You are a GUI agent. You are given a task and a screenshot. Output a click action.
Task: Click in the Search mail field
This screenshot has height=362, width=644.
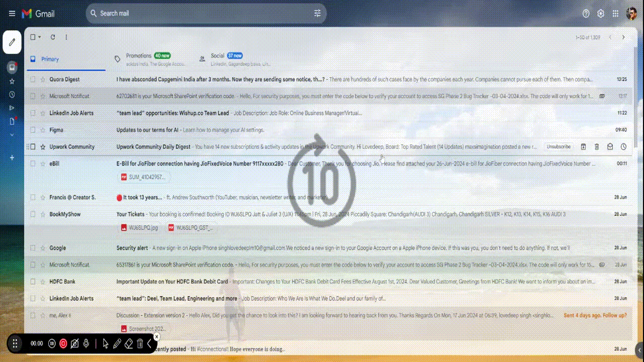coord(205,14)
